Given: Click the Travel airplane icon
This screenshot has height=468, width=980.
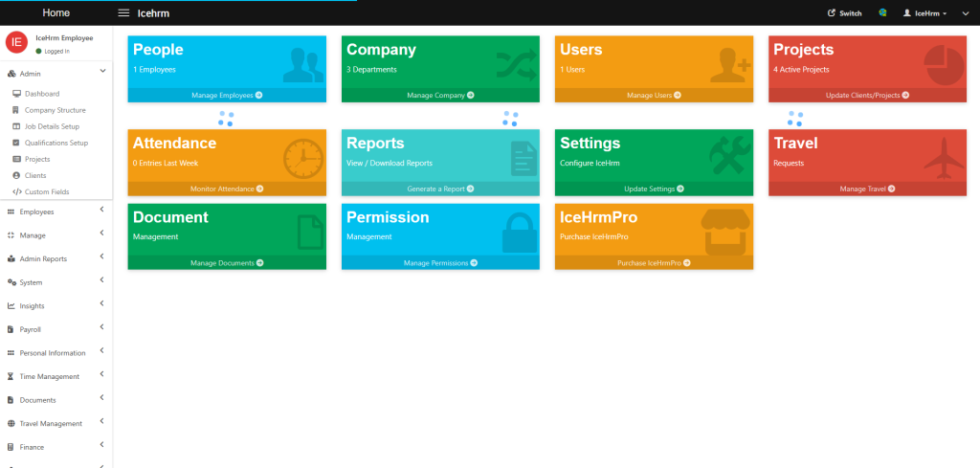Looking at the screenshot, I should pos(944,157).
